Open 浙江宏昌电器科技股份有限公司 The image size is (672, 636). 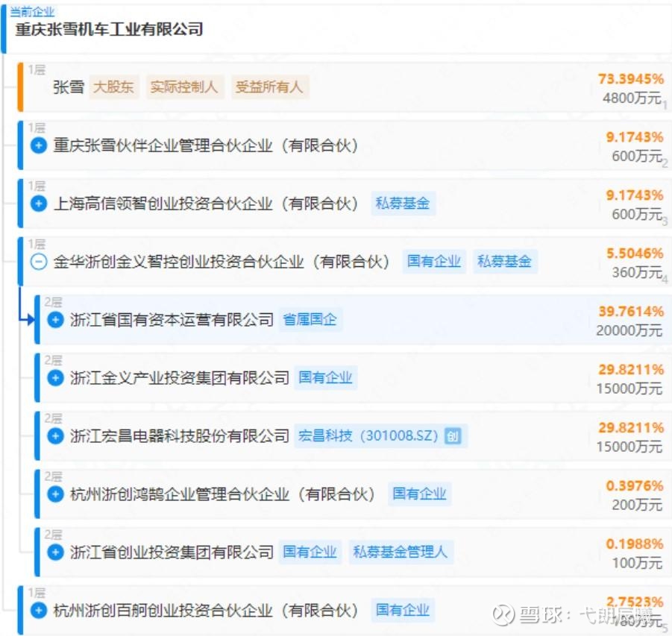point(180,436)
